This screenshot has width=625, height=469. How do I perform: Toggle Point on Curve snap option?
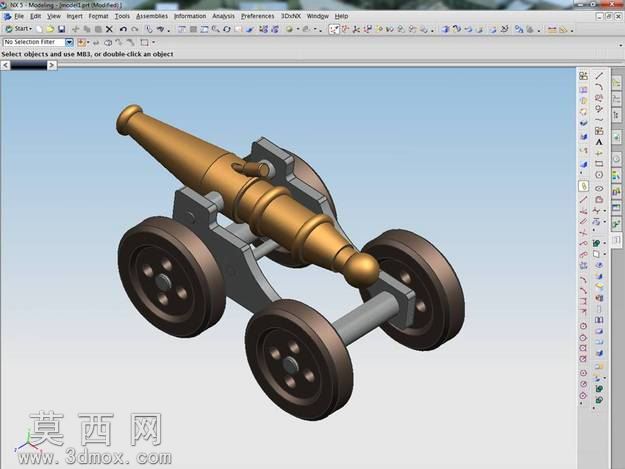coord(424,29)
